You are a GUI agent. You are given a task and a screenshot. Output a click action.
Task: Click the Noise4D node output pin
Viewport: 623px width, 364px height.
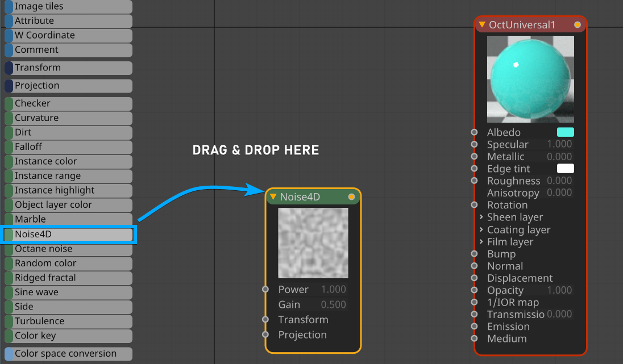[351, 197]
